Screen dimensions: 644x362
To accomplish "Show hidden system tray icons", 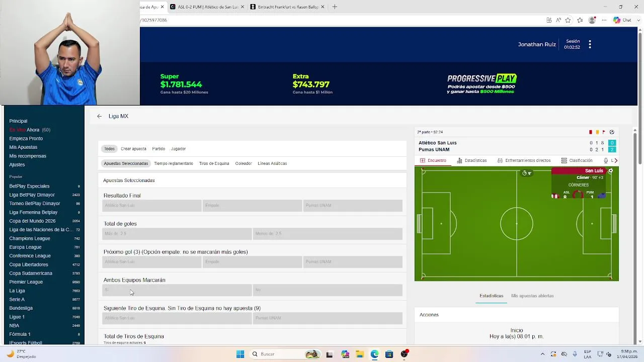I will pos(542,354).
